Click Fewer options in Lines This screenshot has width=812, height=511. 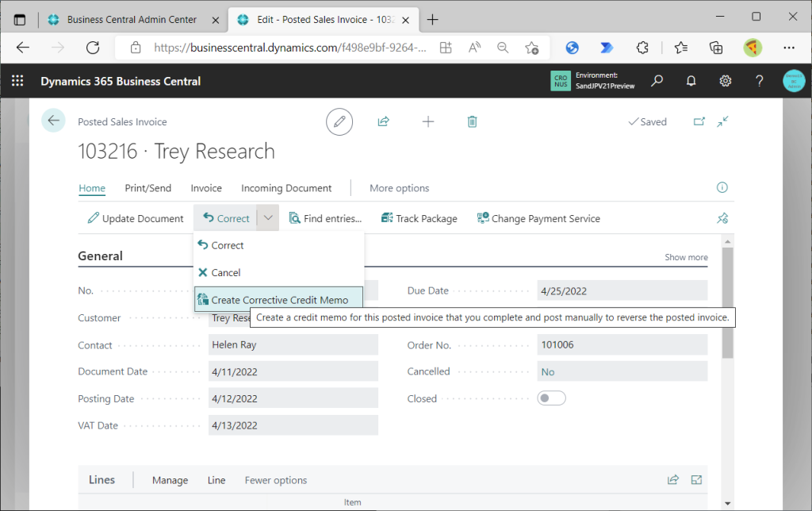point(275,480)
